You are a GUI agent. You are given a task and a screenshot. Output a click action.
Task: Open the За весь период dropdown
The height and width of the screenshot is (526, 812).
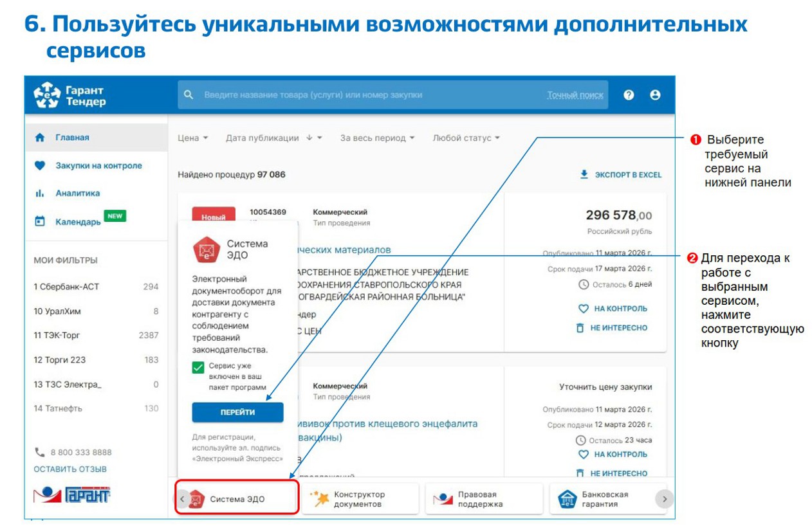pos(377,138)
